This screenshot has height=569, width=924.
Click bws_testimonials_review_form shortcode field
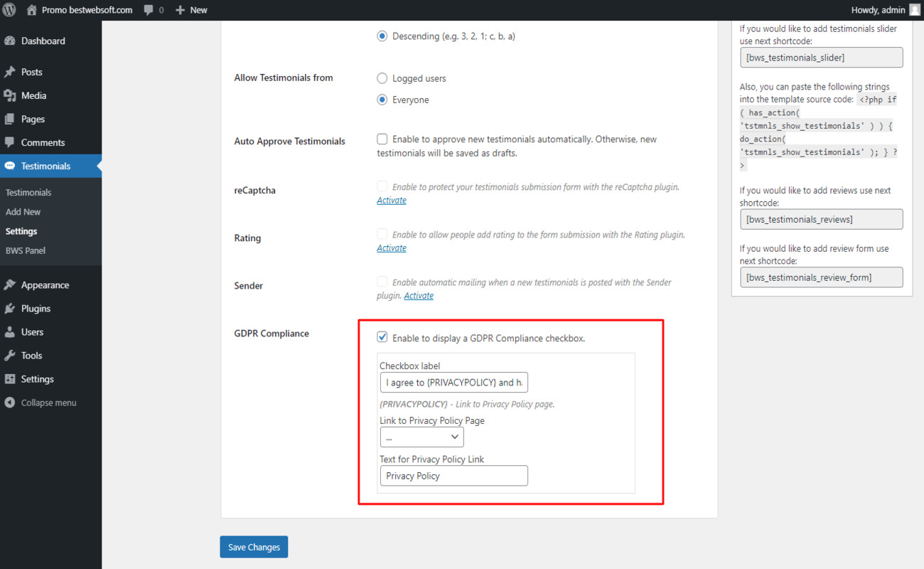(821, 277)
